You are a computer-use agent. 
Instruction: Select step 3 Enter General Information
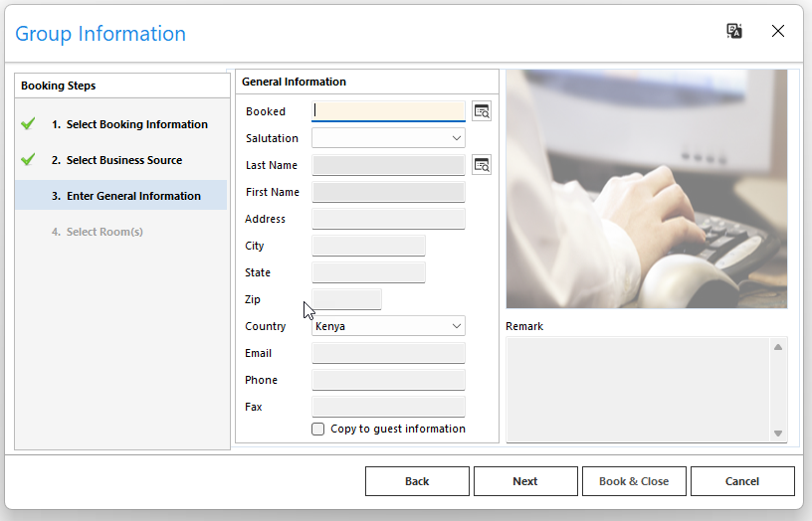click(120, 196)
